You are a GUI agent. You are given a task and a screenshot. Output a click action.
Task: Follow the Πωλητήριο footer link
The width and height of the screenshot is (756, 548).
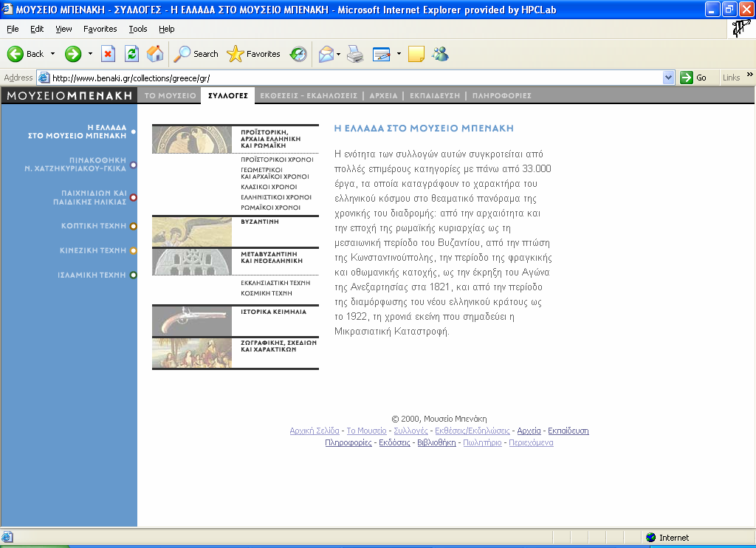482,443
